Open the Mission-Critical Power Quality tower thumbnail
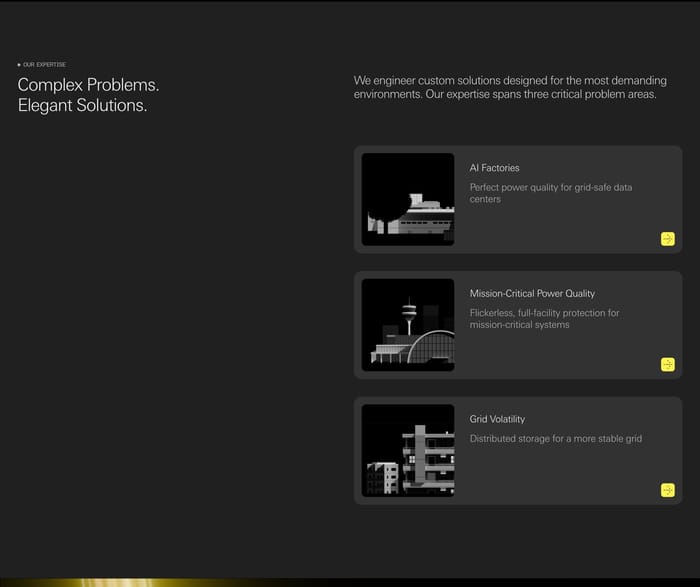This screenshot has width=700, height=587. (x=408, y=325)
